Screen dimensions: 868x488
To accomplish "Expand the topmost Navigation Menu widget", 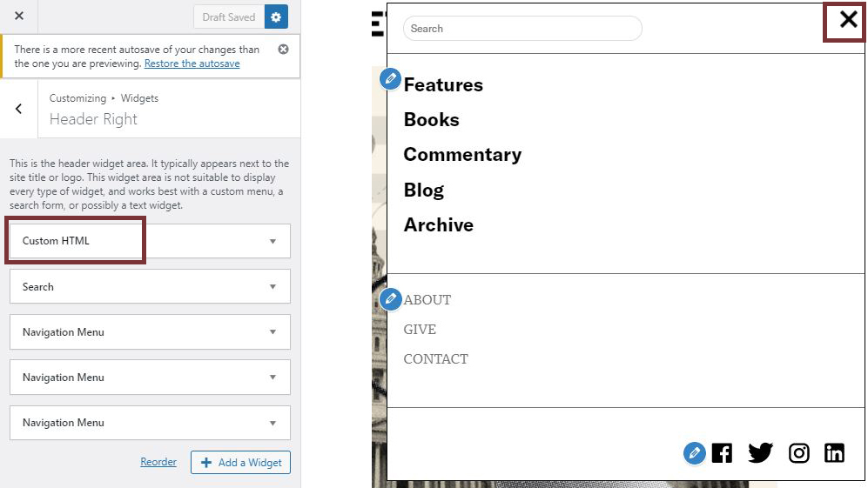I will point(150,332).
